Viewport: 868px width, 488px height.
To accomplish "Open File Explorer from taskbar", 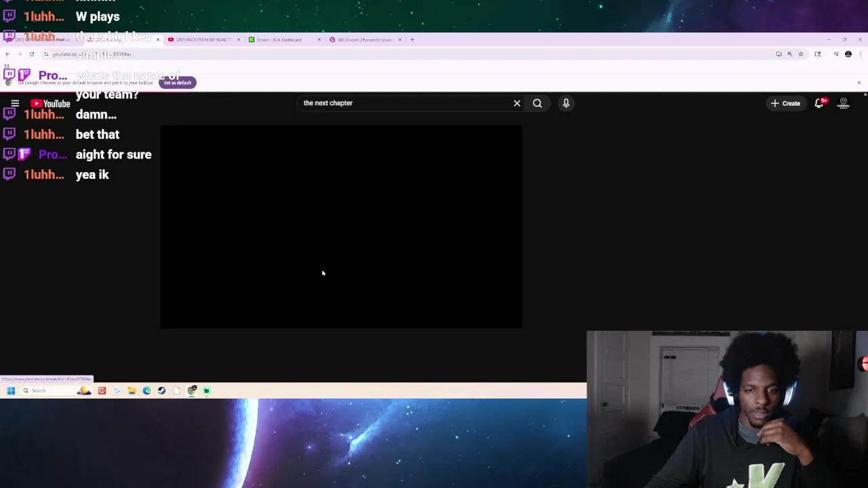I will point(132,390).
